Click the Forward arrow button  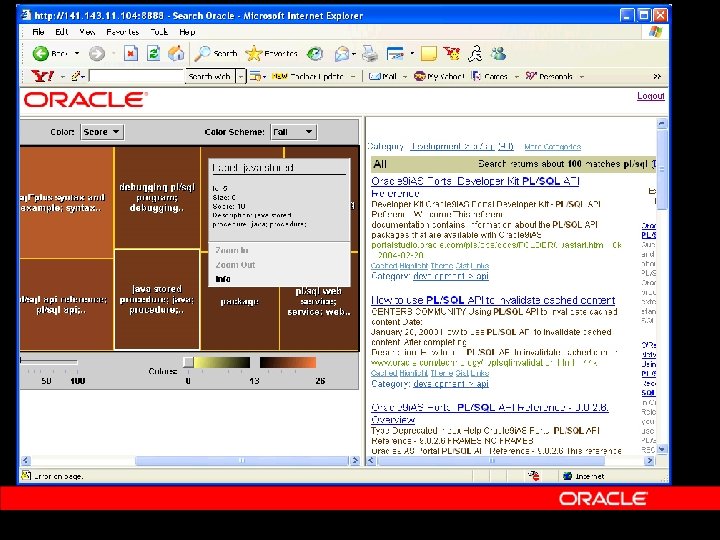coord(96,54)
